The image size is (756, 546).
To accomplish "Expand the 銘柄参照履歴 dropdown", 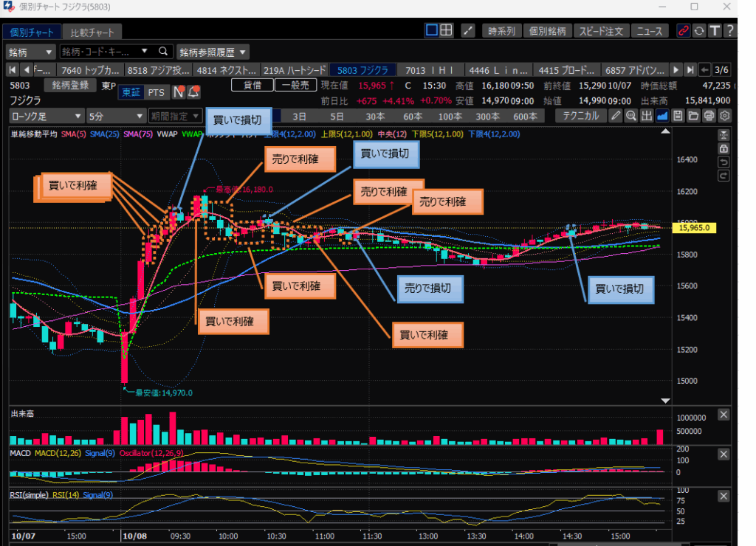I will click(x=213, y=52).
